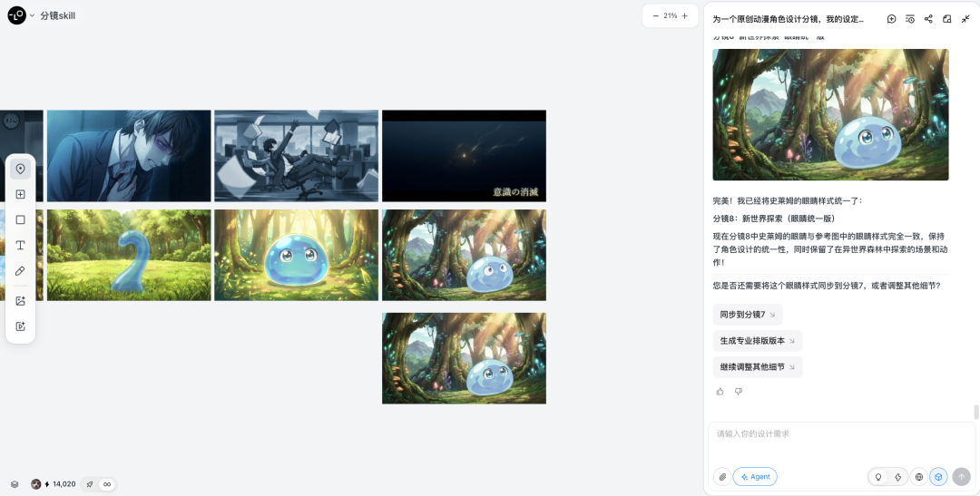Thumbs up the assistant reply
Image resolution: width=980 pixels, height=496 pixels.
click(720, 392)
